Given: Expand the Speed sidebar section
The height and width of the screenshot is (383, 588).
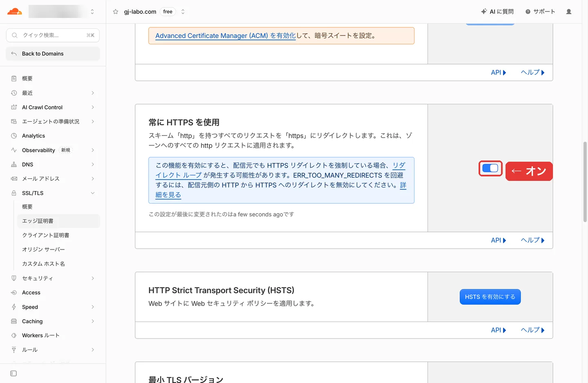Looking at the screenshot, I should (93, 307).
